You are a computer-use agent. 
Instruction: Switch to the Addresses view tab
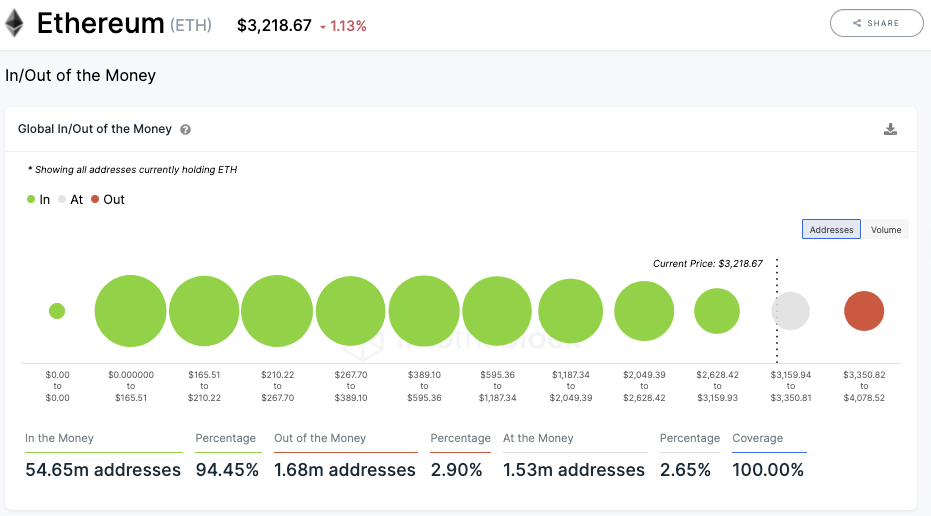(x=831, y=229)
